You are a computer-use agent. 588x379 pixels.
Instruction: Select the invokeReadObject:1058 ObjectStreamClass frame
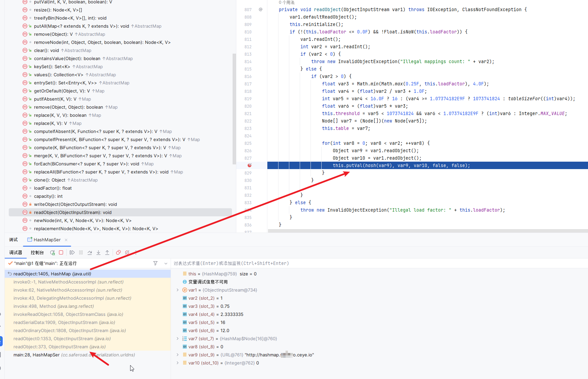coord(88,314)
